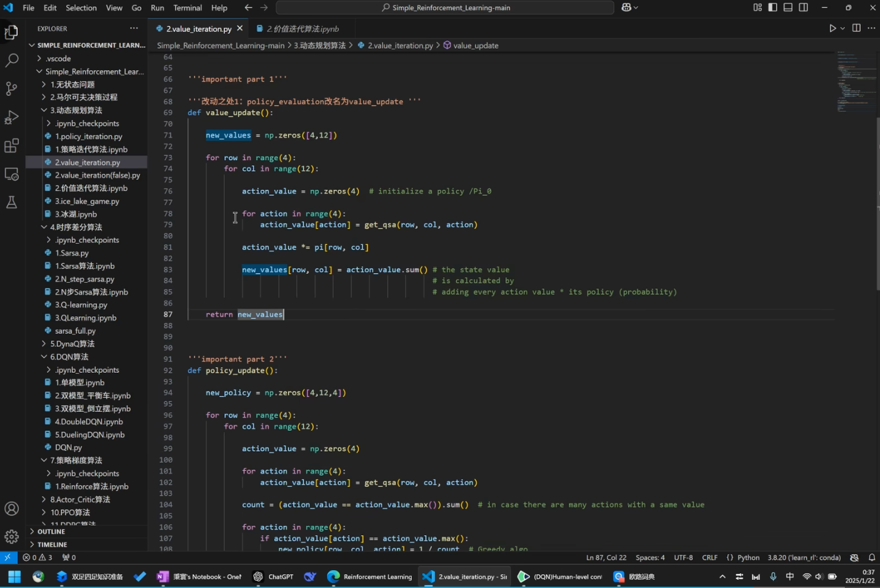Screen dimensions: 880x588
Task: Collapse the 6.DQN算法 folder
Action: click(x=86, y=357)
